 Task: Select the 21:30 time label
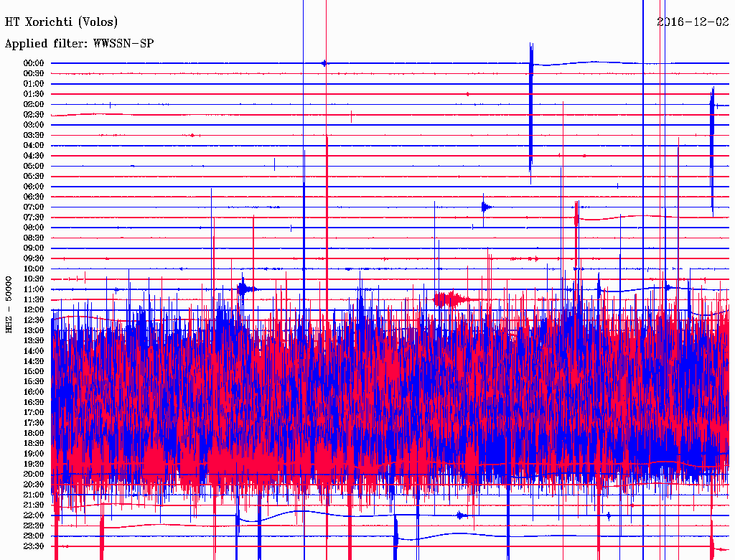pyautogui.click(x=34, y=505)
